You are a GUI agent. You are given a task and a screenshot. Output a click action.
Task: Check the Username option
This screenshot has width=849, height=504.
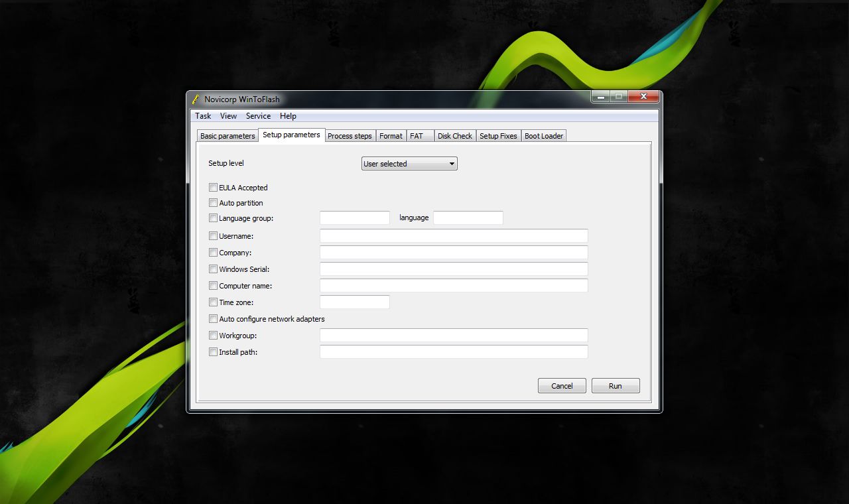[213, 236]
